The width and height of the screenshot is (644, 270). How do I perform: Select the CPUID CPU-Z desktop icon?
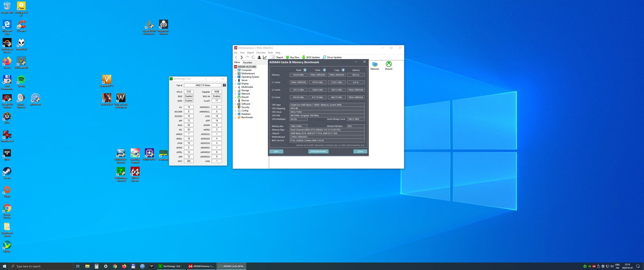(x=149, y=154)
